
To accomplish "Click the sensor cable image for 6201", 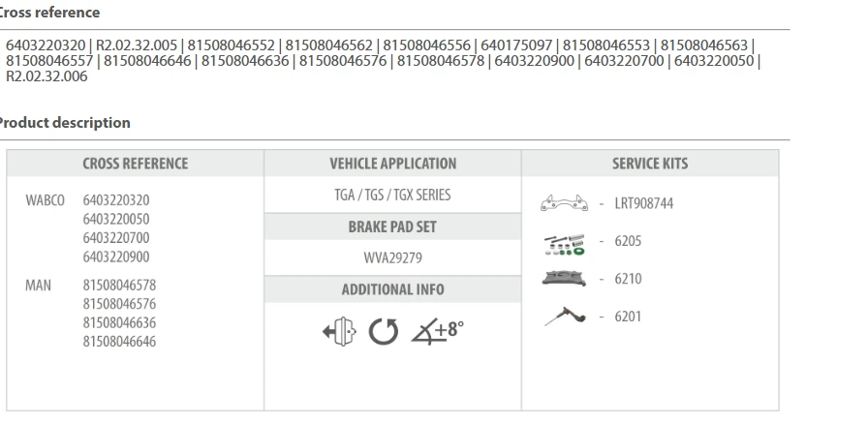I will [x=565, y=317].
